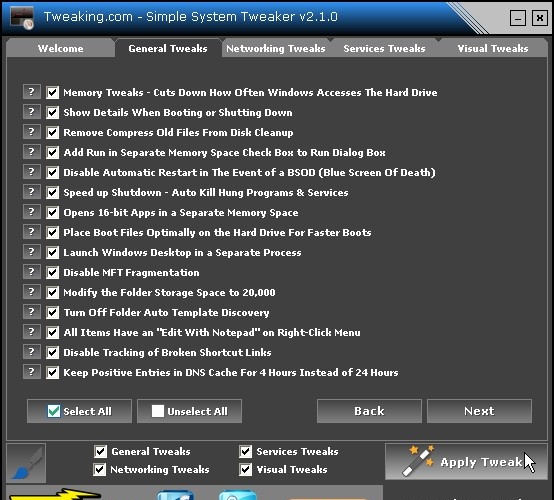Open help for Opens 16-bit Apps option
This screenshot has height=500, width=554.
click(31, 212)
